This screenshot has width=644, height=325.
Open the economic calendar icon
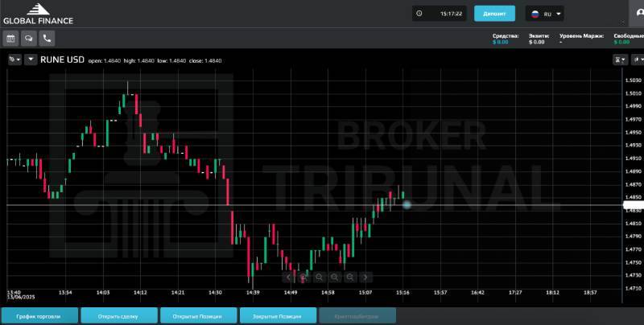[x=10, y=39]
